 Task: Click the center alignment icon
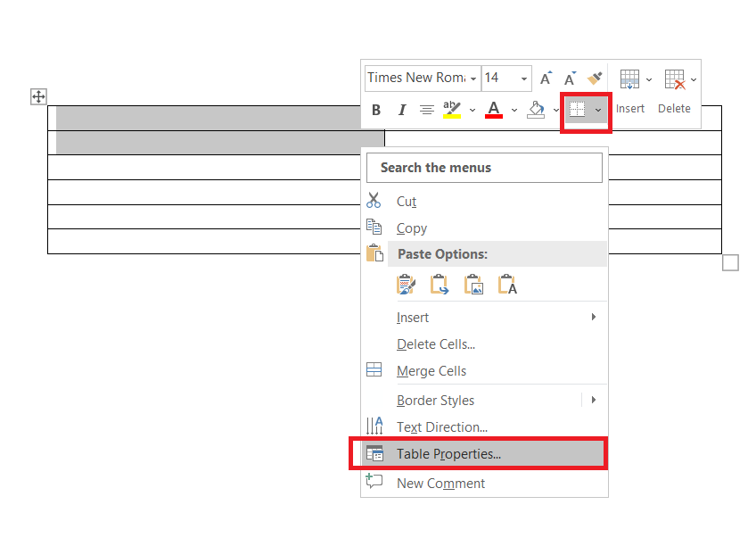pyautogui.click(x=427, y=110)
